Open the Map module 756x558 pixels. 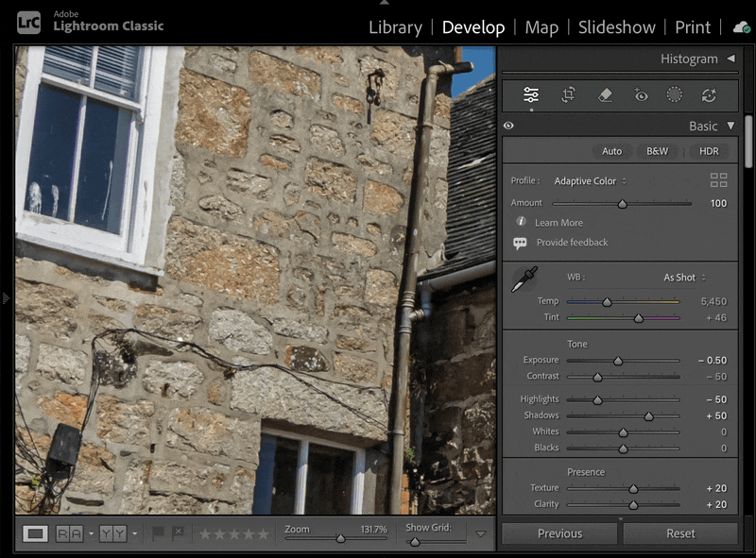[541, 27]
